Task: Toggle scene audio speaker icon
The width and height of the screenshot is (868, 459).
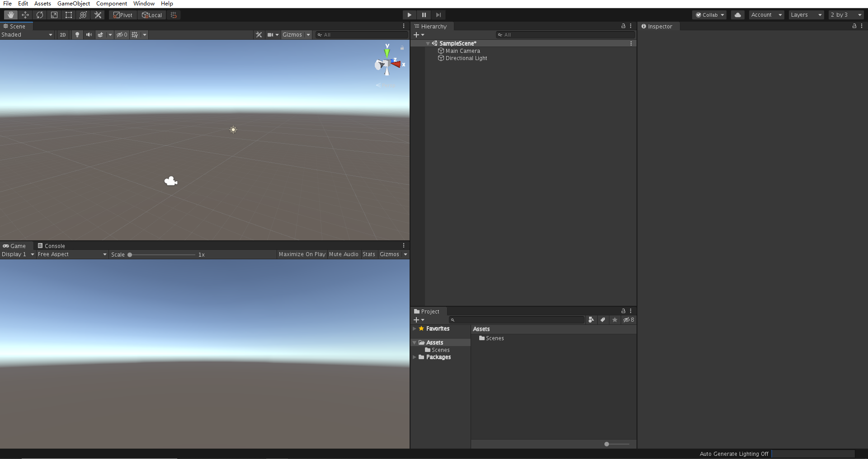Action: 89,35
